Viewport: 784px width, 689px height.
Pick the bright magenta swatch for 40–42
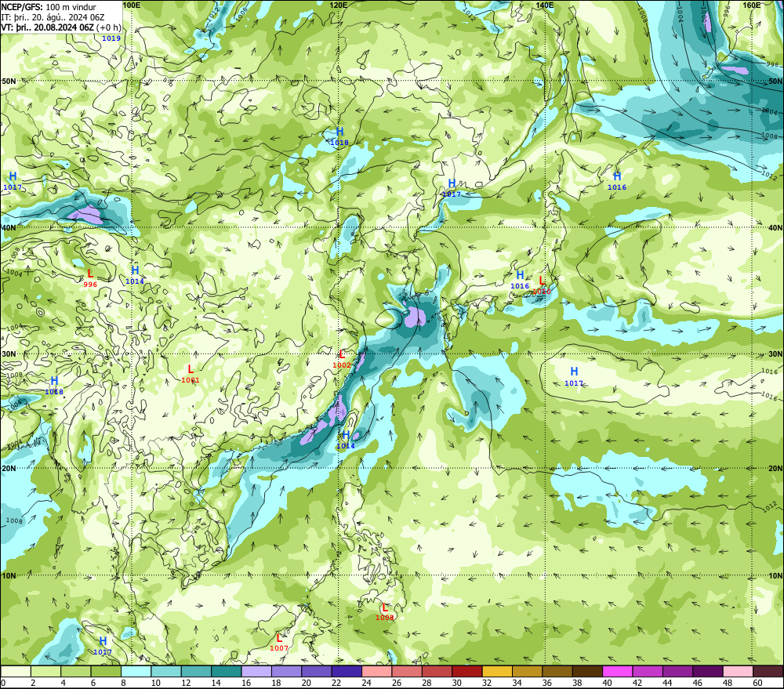618,671
